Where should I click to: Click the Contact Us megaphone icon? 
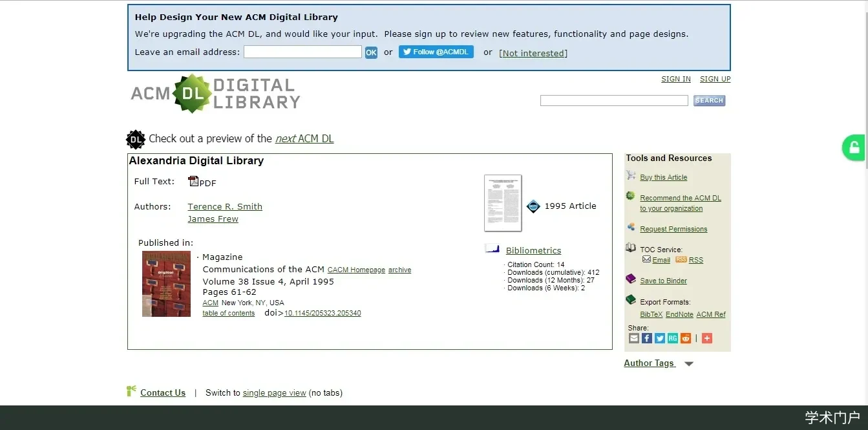pos(132,391)
